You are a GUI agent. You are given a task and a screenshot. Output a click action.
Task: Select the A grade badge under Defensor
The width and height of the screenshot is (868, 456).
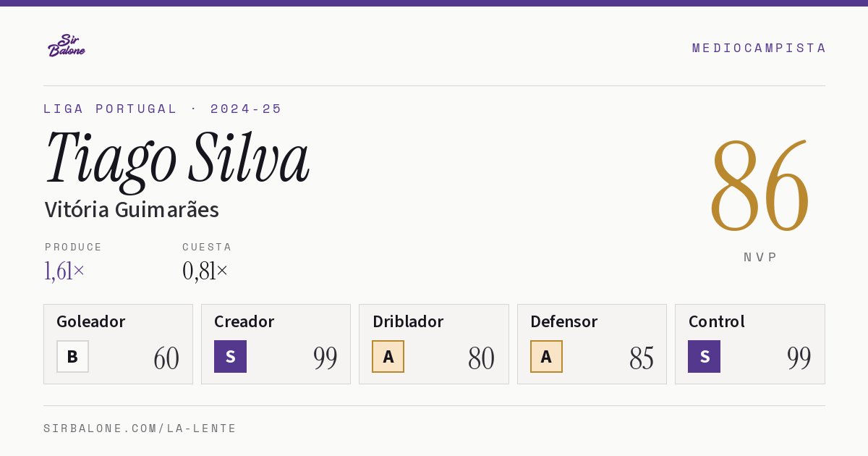pos(546,357)
